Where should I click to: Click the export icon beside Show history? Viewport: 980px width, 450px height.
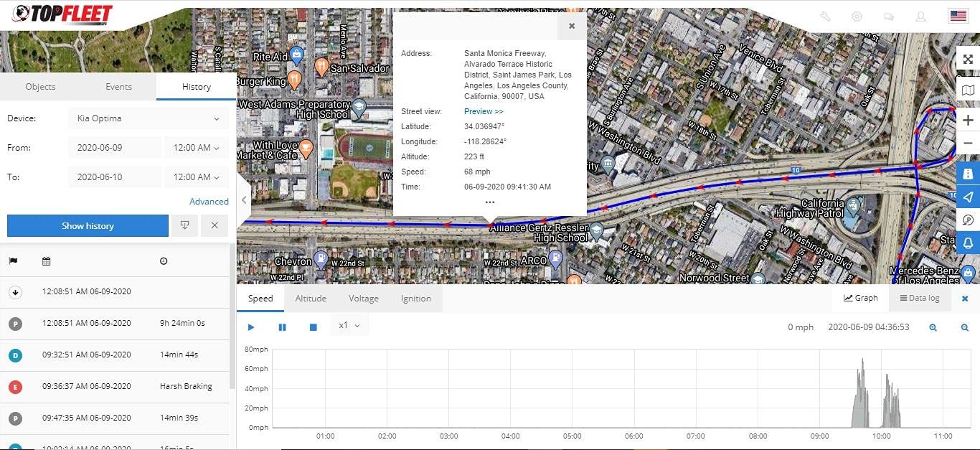point(184,225)
